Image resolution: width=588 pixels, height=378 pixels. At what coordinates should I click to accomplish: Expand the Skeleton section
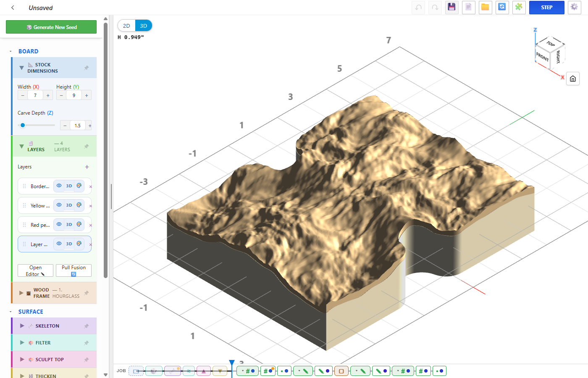coord(22,325)
